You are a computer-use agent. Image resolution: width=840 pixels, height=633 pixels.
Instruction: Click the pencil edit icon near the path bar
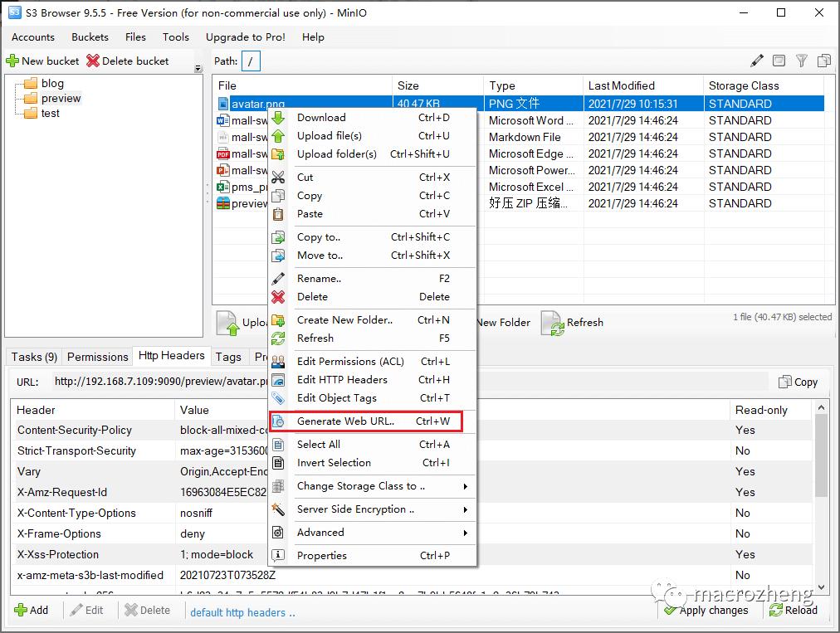[757, 61]
